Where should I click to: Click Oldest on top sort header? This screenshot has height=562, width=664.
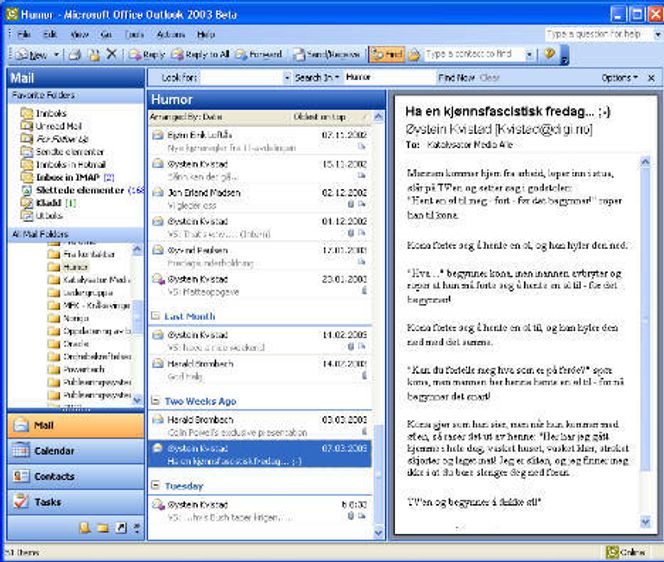point(320,117)
